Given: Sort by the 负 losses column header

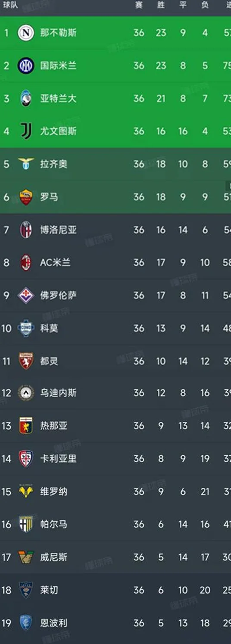Looking at the screenshot, I should [205, 5].
